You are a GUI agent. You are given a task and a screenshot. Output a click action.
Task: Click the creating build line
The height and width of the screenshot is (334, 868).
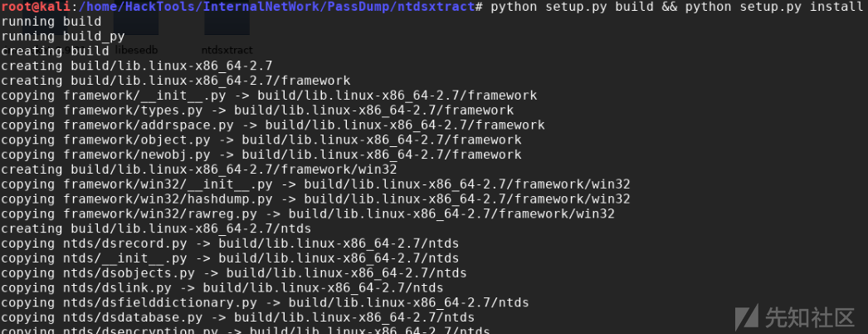[x=55, y=51]
